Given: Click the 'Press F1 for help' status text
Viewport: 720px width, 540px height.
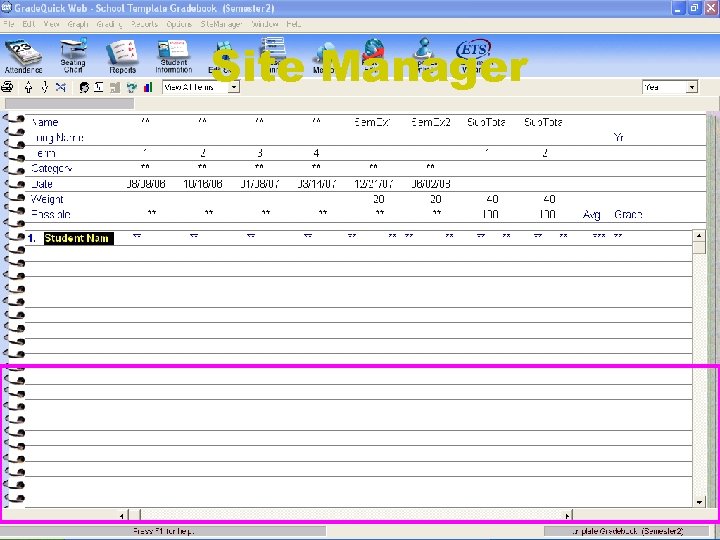Looking at the screenshot, I should tap(164, 531).
